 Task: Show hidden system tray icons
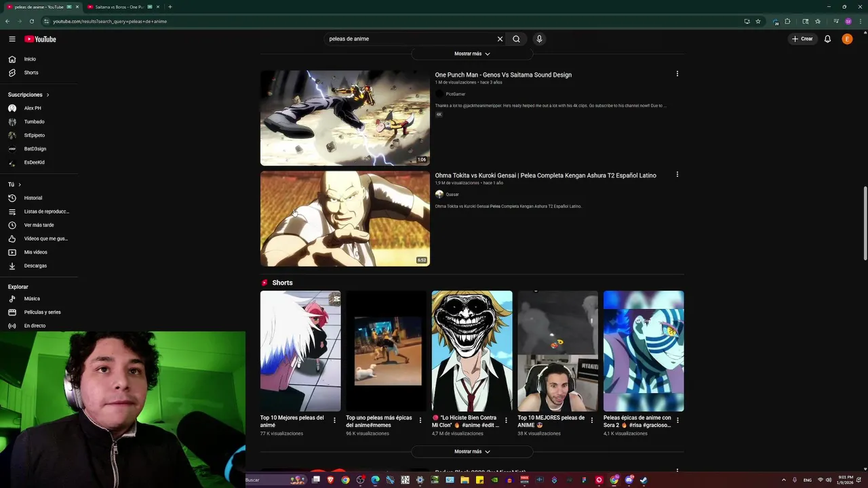(x=784, y=480)
